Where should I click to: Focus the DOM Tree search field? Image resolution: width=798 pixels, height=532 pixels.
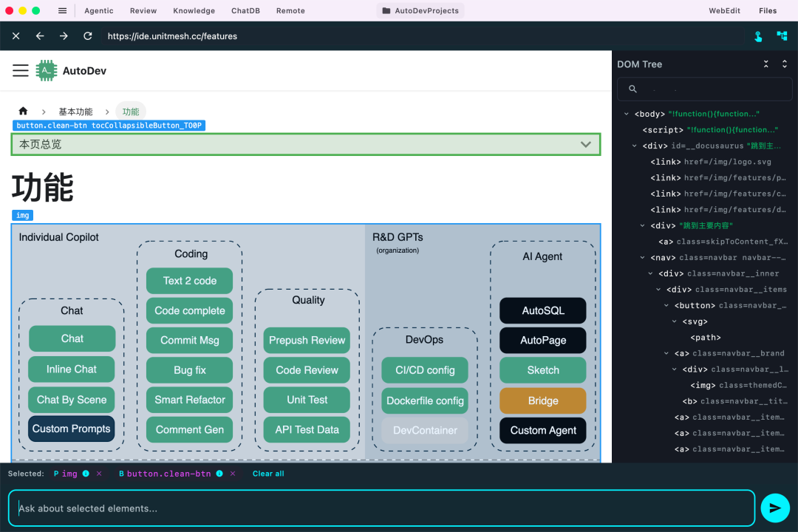(705, 89)
